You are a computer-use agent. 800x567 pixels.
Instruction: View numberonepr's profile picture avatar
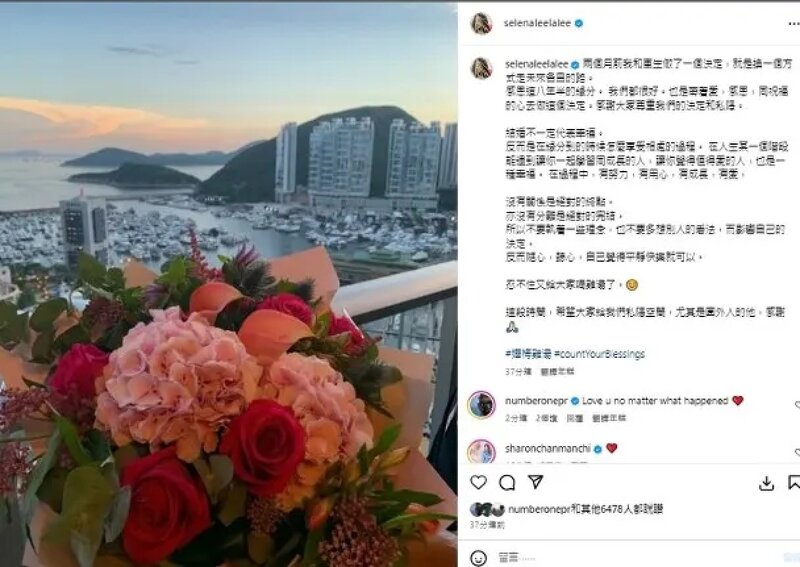coord(481,405)
